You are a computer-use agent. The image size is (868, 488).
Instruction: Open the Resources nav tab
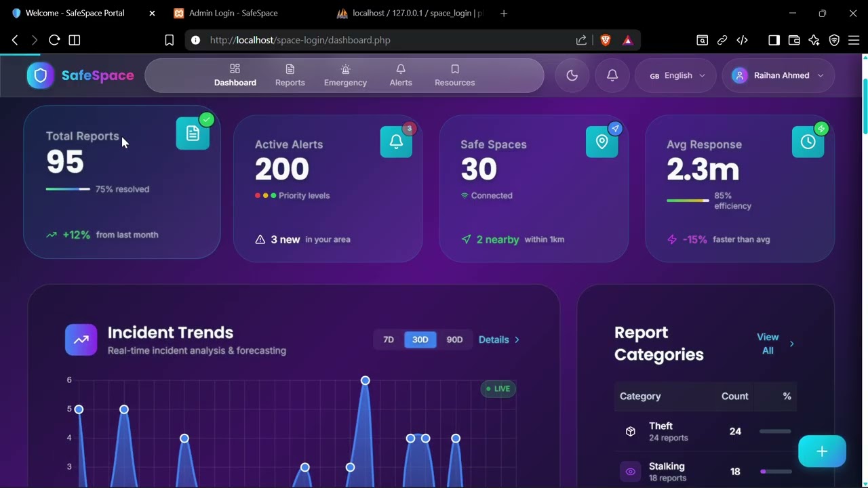tap(455, 75)
